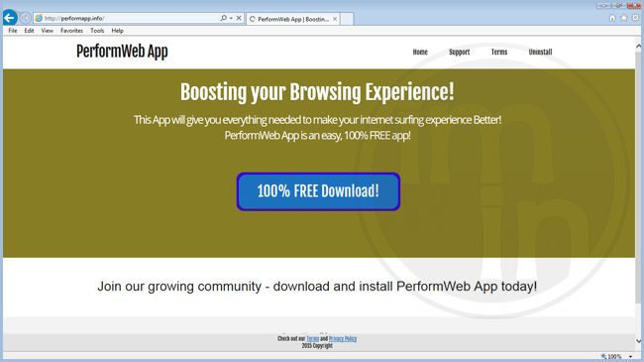Click the browser Forward arrow button
This screenshot has width=644, height=362.
[x=25, y=18]
